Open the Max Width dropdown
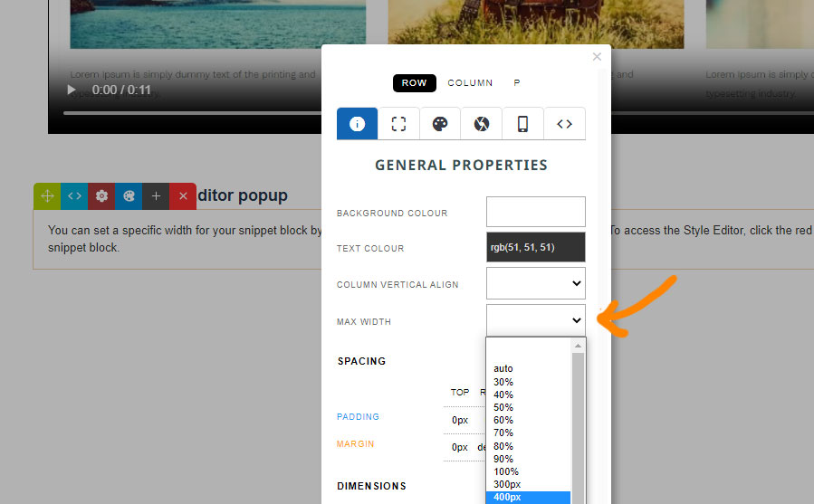The width and height of the screenshot is (814, 504). [x=536, y=320]
